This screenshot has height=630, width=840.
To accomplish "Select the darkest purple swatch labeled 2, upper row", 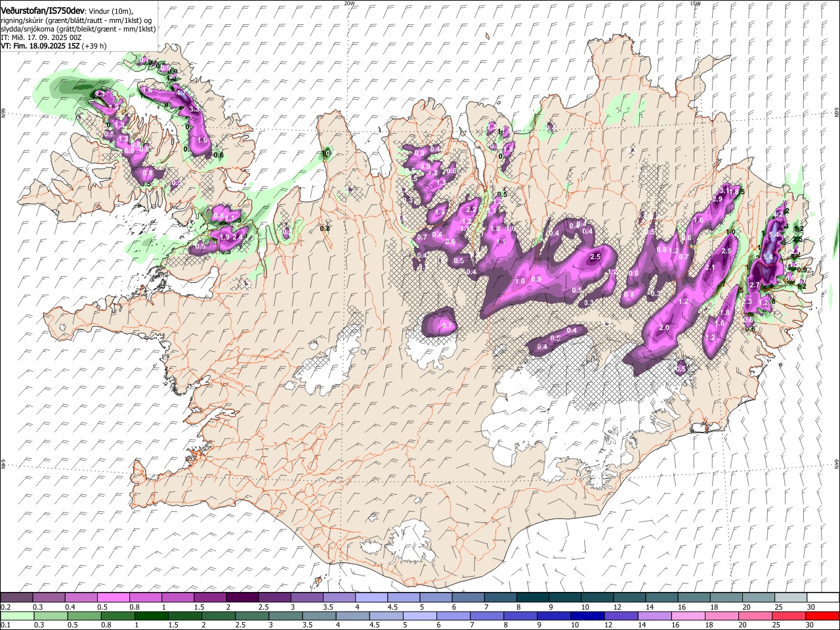I will coord(241,598).
